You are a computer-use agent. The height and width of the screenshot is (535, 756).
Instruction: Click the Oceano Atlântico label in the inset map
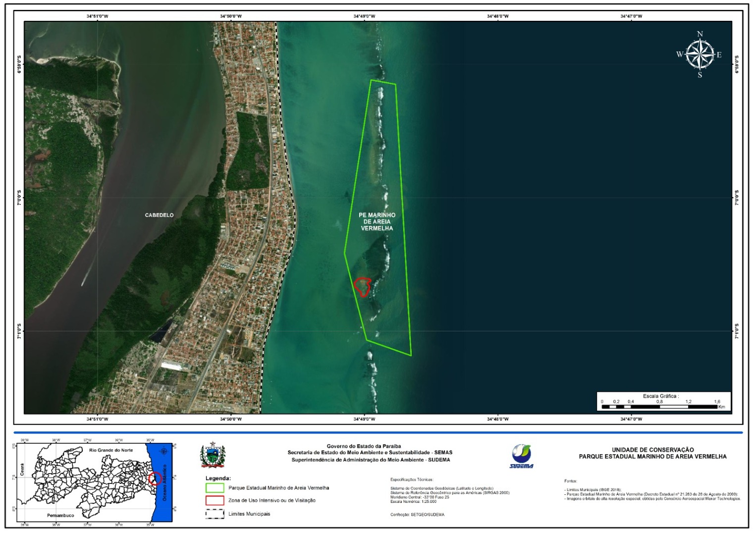(165, 482)
